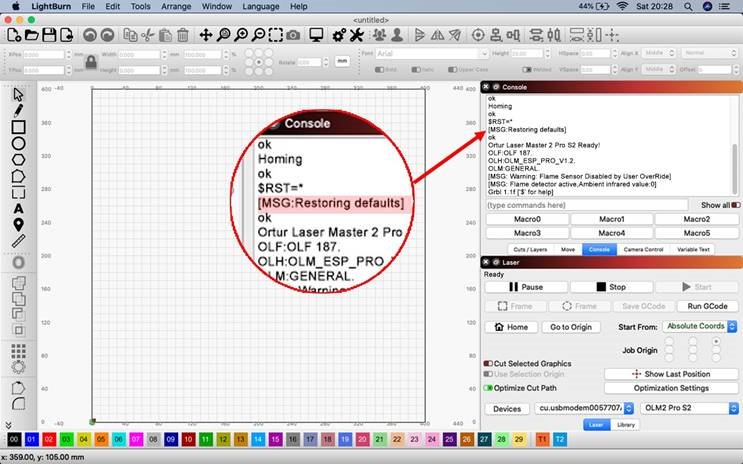The image size is (743, 464).
Task: Click the Go to Origin button
Action: tap(571, 327)
